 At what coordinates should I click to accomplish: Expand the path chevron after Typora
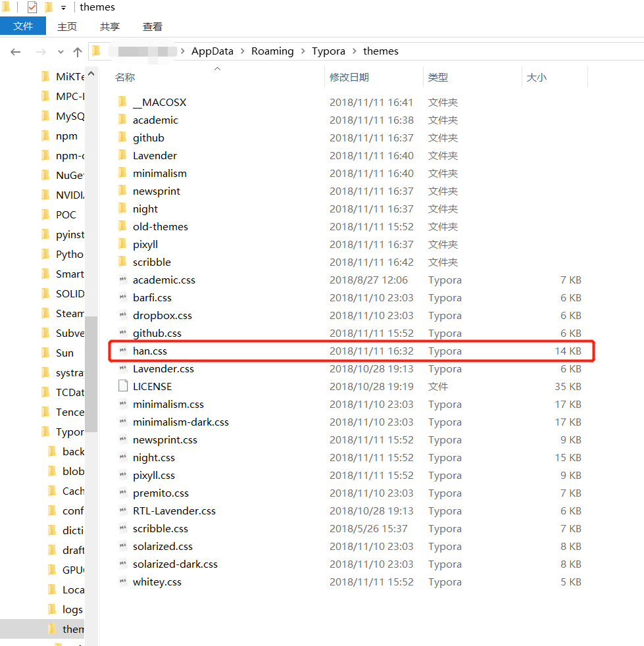point(355,51)
